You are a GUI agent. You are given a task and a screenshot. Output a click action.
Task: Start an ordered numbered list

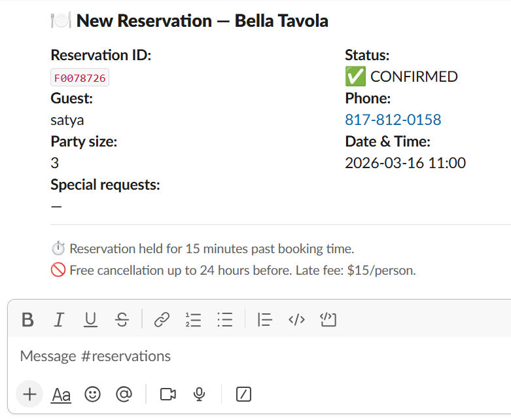[193, 319]
